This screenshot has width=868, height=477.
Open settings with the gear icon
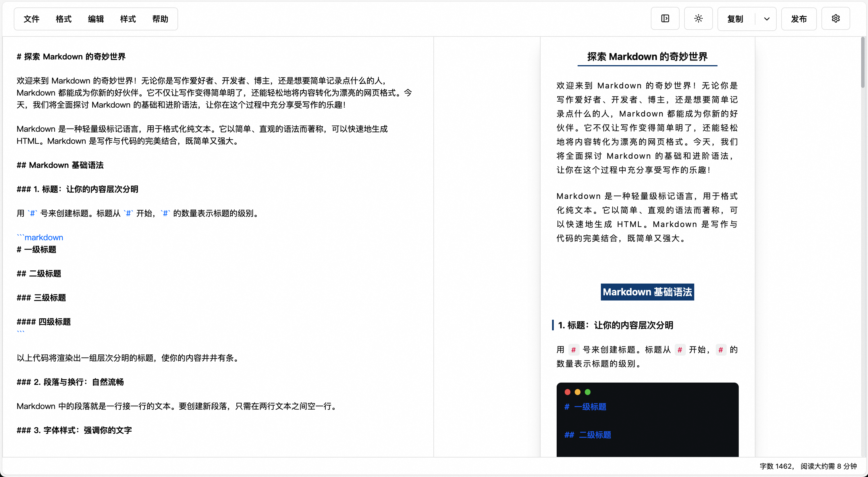point(835,19)
